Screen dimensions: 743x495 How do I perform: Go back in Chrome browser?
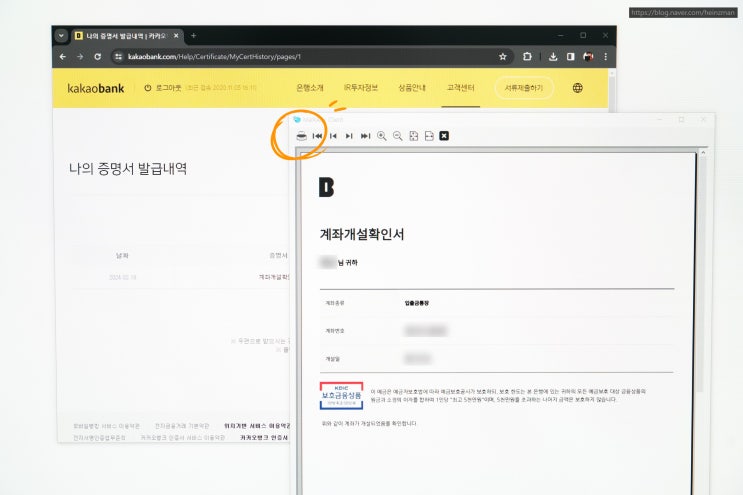63,56
